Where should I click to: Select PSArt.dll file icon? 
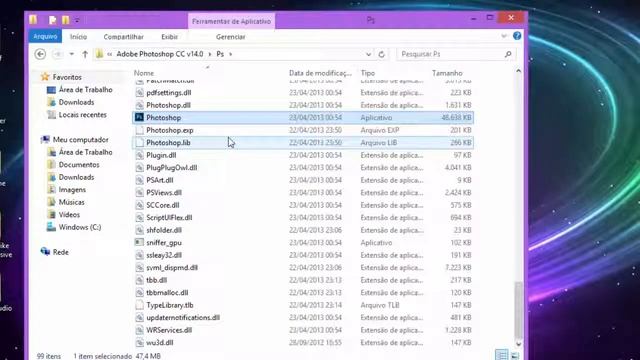139,180
